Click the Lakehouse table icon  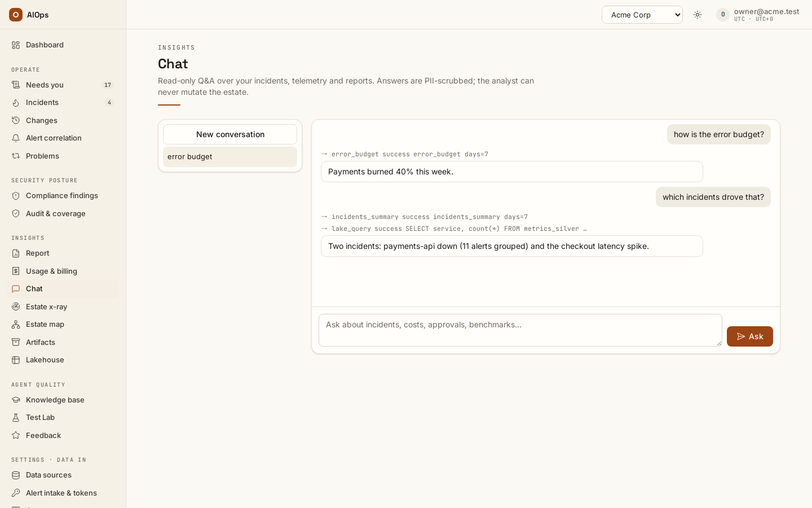pyautogui.click(x=16, y=360)
